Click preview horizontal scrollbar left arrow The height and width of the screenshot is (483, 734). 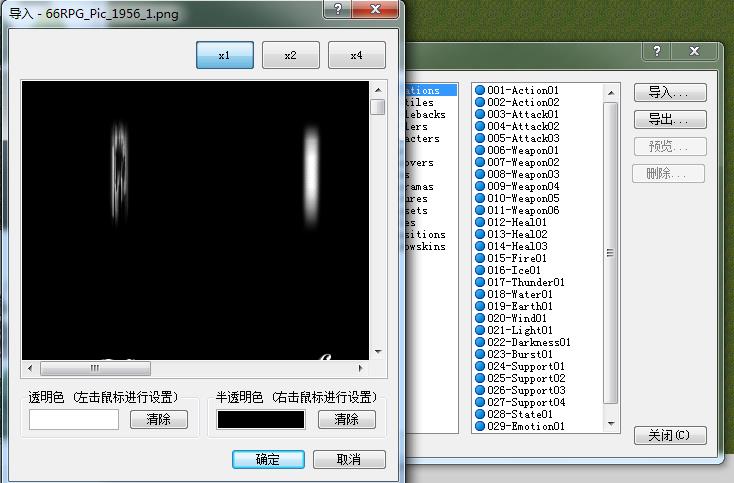coord(30,368)
